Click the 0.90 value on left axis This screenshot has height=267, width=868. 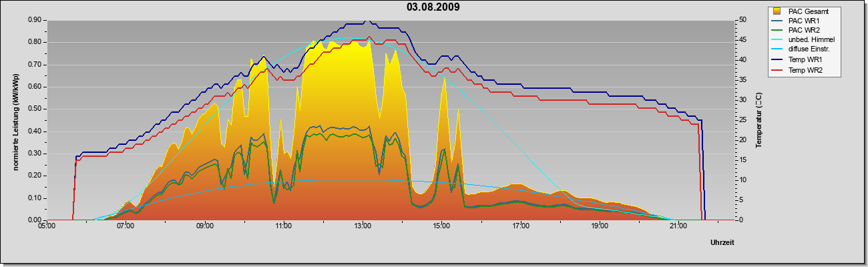point(35,20)
